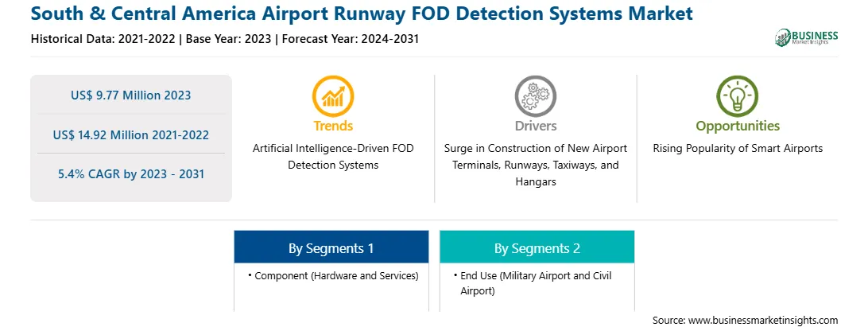Image resolution: width=868 pixels, height=327 pixels.
Task: Click the Surge in Construction of New Airport Terminals text
Action: pos(535,165)
